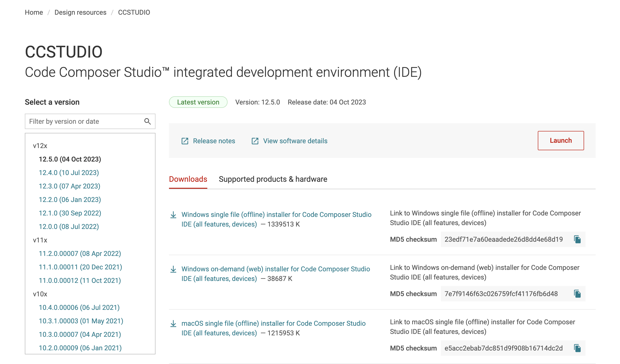Choose version 10.4.0.00006 (06 Jul 2021)
Image resolution: width=620 pixels, height=364 pixels.
79,307
